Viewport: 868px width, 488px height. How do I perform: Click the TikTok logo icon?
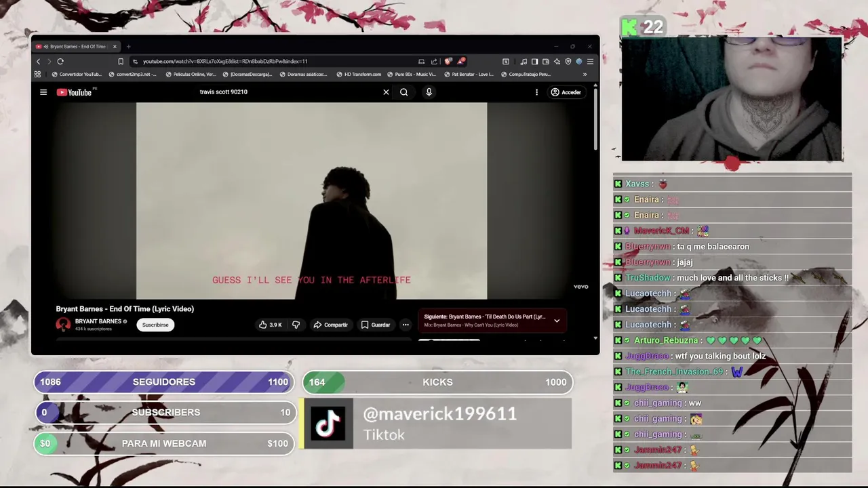click(x=328, y=424)
